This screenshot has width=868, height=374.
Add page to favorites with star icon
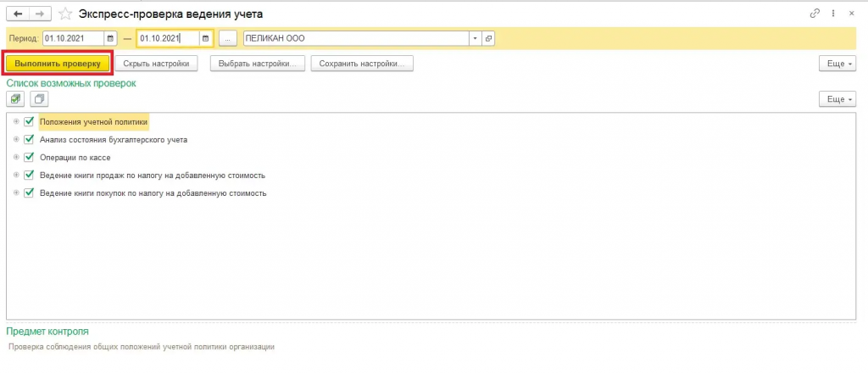(x=65, y=14)
